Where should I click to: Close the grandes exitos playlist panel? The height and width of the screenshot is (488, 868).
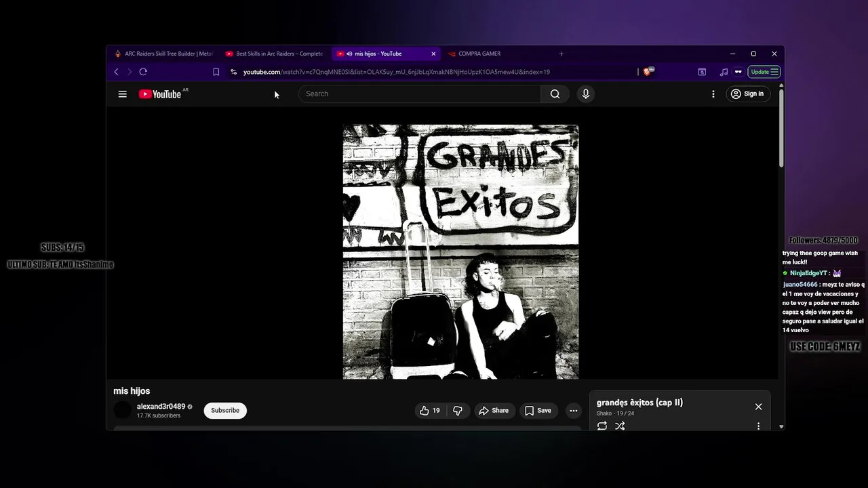(x=758, y=407)
